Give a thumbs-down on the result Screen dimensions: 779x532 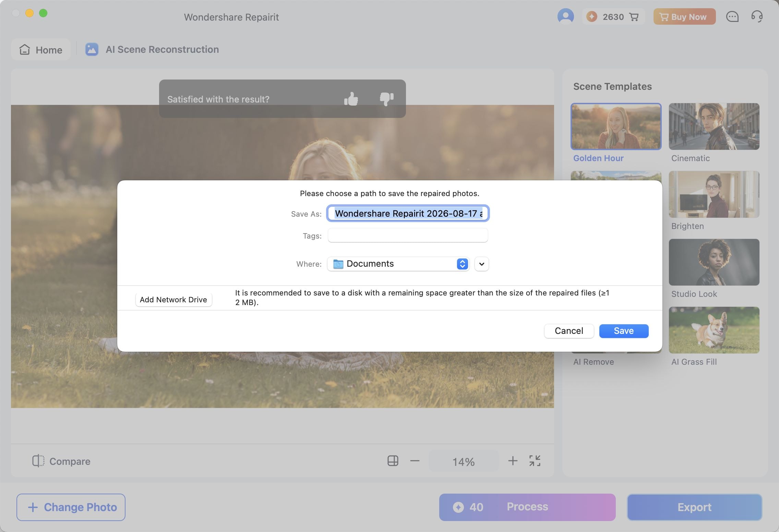[x=386, y=99]
